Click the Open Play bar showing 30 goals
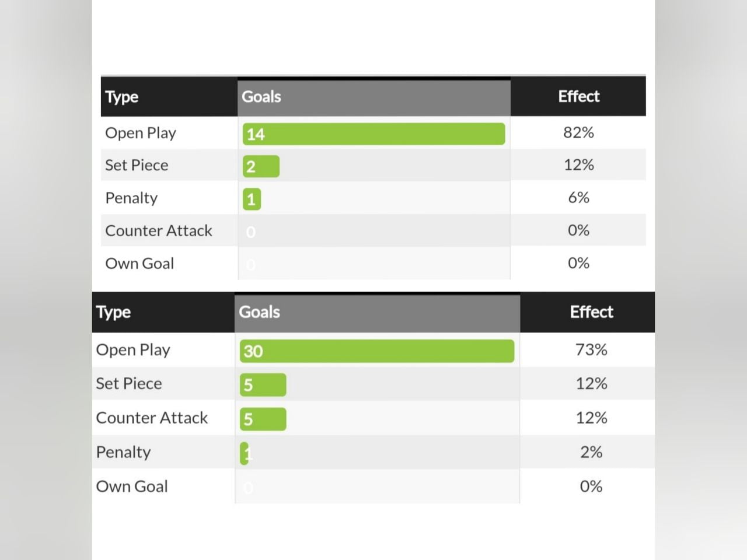The image size is (747, 560). click(x=377, y=351)
